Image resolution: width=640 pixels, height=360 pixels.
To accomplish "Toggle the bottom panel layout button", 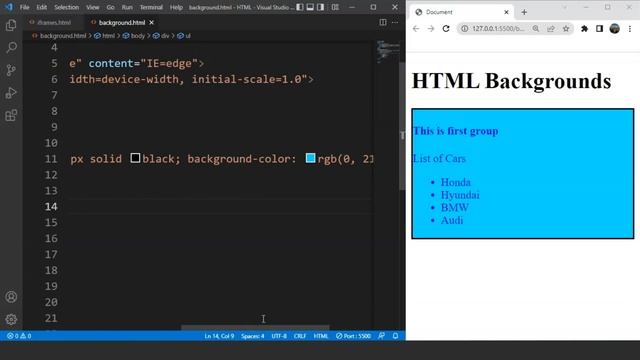I will coord(310,7).
